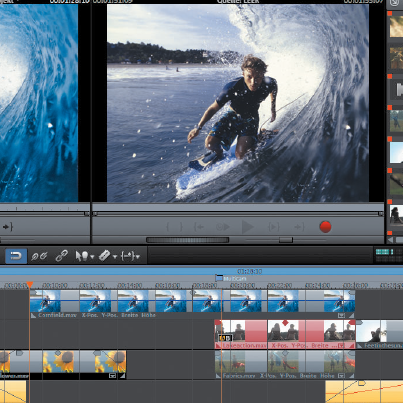Viewport: 403px width, 403px height.
Task: Open the Fabrics.mov clip menu arrow
Action: (341, 376)
